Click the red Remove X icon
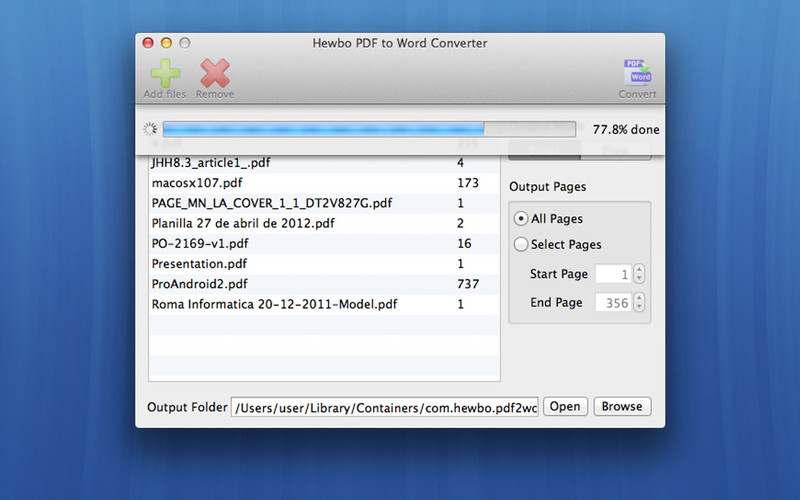The image size is (800, 500). tap(215, 73)
